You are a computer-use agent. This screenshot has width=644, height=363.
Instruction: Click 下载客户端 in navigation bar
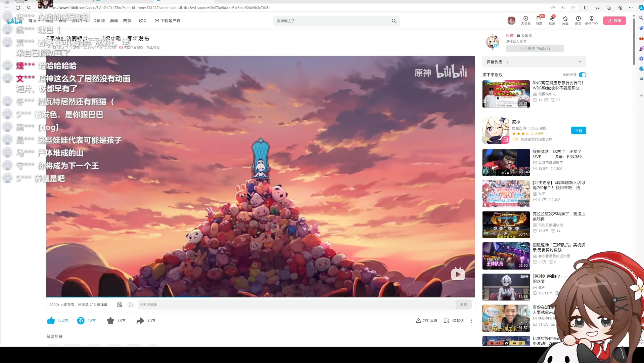167,21
